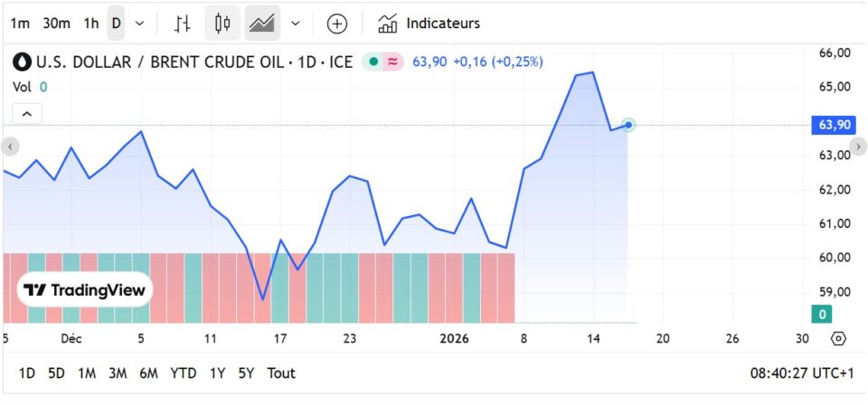The width and height of the screenshot is (868, 405).
Task: Click the Brent crude oil symbol icon
Action: (x=23, y=62)
